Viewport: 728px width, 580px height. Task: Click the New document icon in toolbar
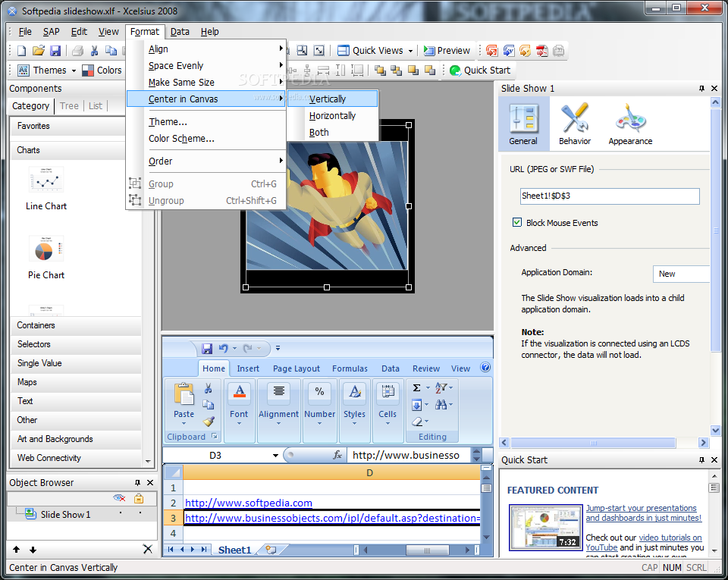[x=21, y=51]
